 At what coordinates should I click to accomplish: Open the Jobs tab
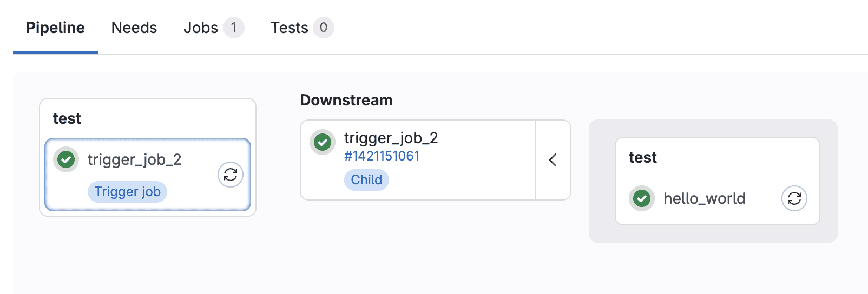[201, 28]
